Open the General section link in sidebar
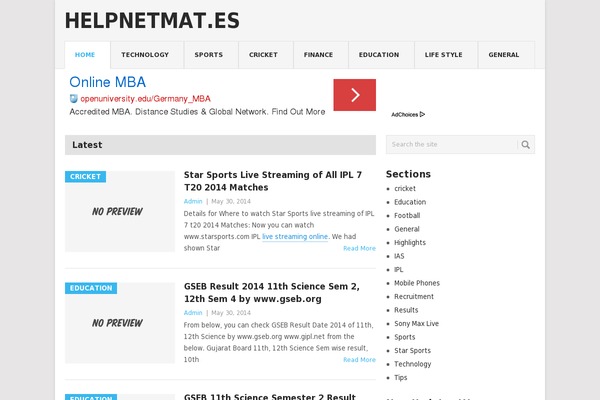 pos(407,229)
